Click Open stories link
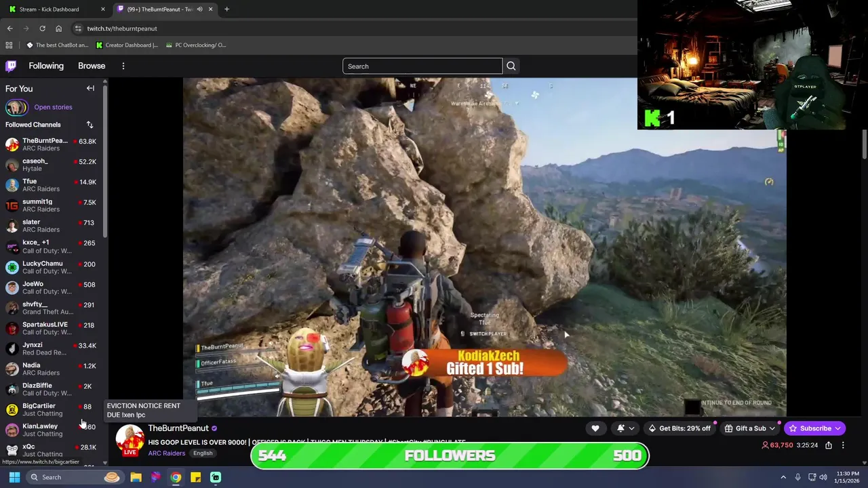The image size is (868, 488). 53,107
